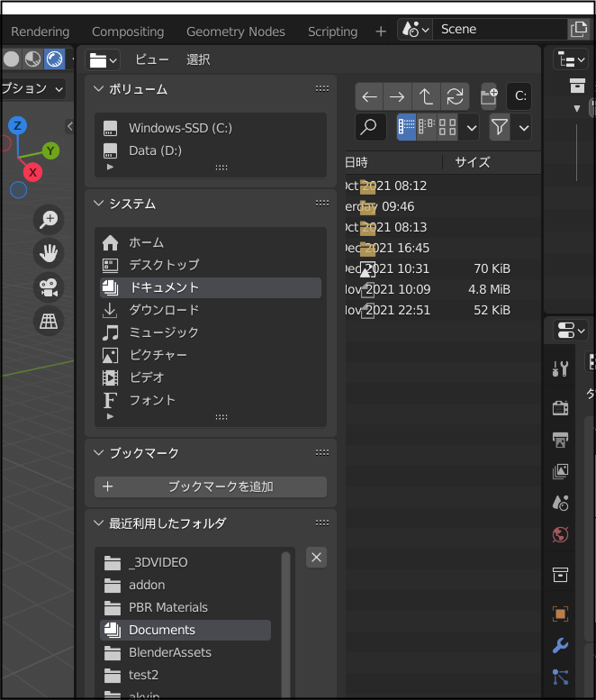
Task: Switch perspective/orthographic grid gizmo
Action: (49, 321)
